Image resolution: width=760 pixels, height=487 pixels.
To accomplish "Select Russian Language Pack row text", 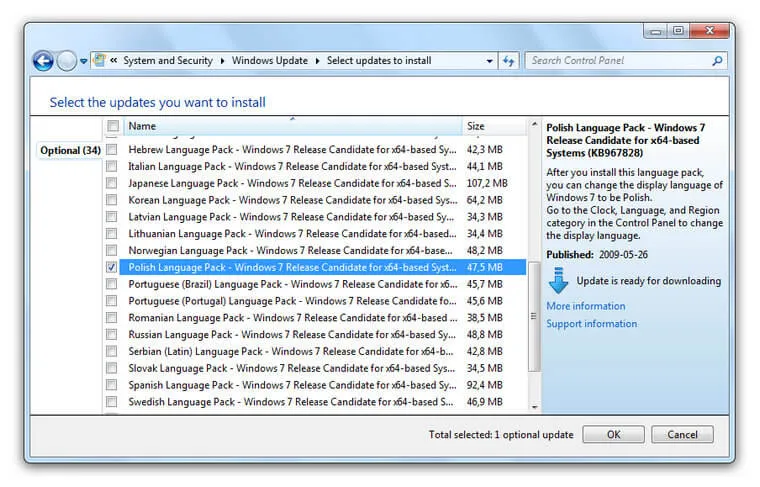I will tap(292, 334).
